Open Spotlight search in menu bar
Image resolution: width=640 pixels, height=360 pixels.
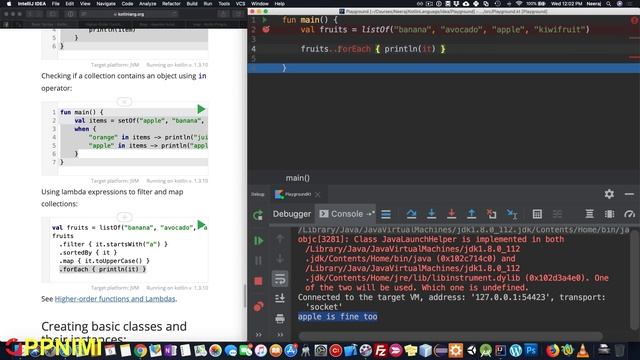click(609, 4)
